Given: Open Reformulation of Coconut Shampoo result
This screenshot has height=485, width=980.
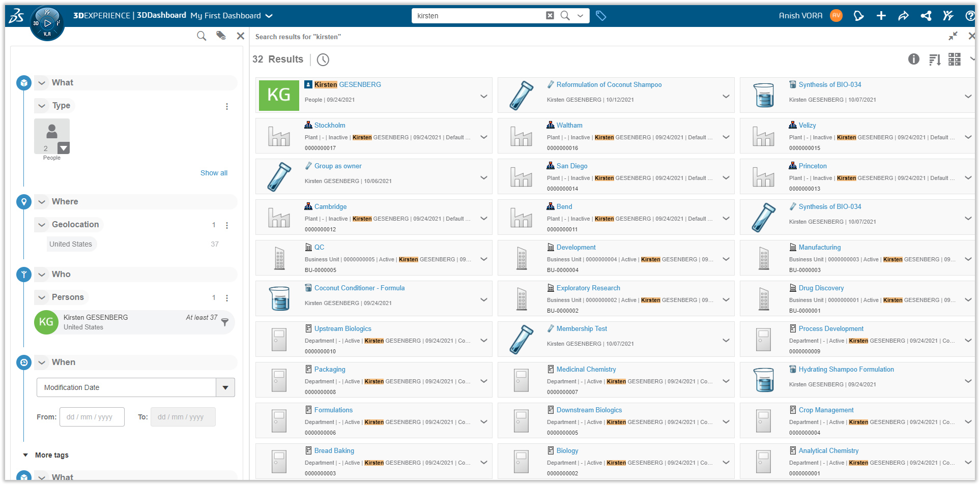Looking at the screenshot, I should pyautogui.click(x=609, y=84).
